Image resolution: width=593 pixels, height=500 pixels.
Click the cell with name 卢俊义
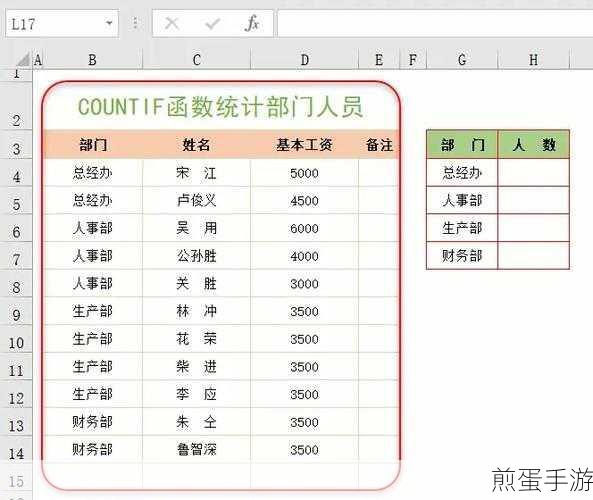tap(196, 200)
